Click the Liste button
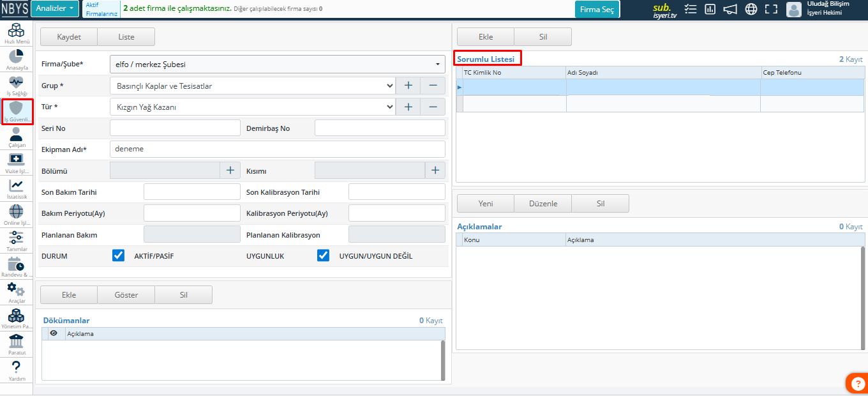Screen dimensions: 868x396 [126, 37]
